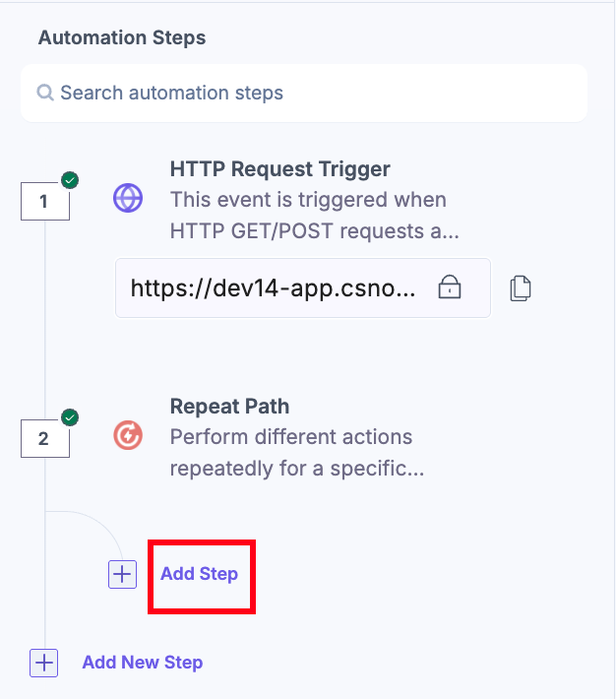
Task: Click the green checkmark on step 1
Action: pos(70,180)
